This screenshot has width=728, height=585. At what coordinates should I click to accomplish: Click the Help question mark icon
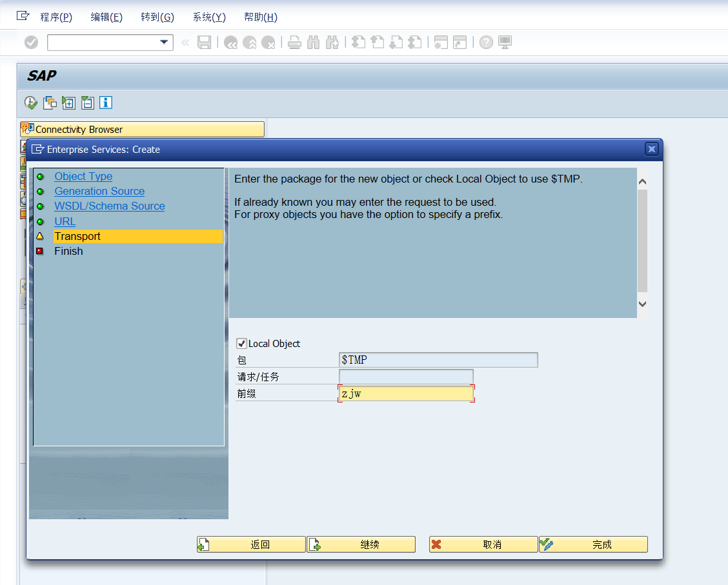point(486,42)
